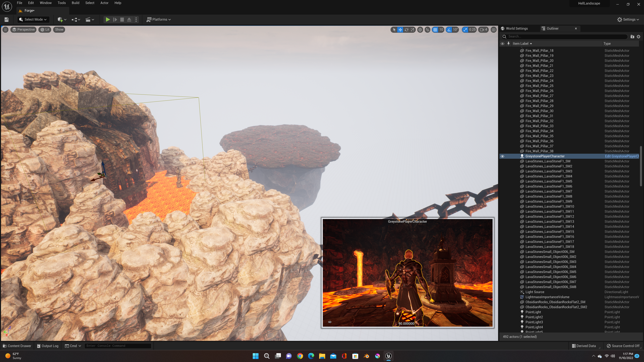The width and height of the screenshot is (644, 362).
Task: Toggle rotation angle snapping
Action: click(449, 30)
